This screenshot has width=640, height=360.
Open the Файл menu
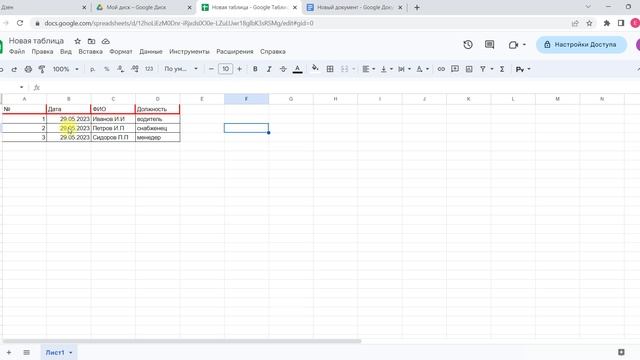tap(17, 51)
